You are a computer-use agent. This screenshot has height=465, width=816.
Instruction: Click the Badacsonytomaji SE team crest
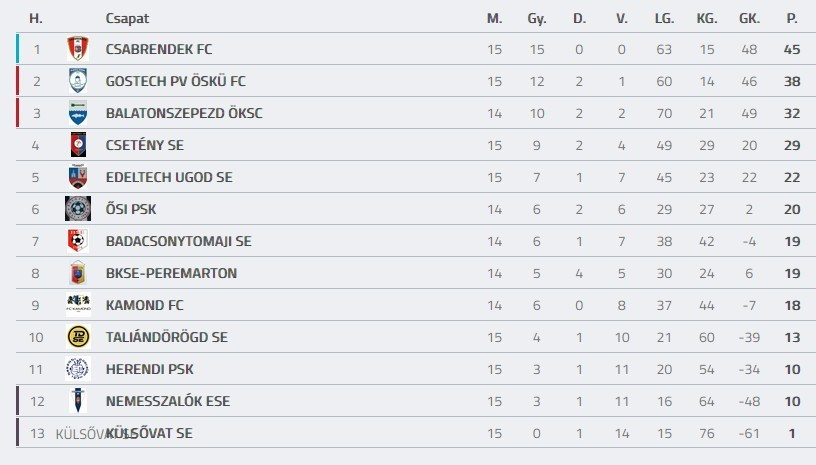point(77,241)
